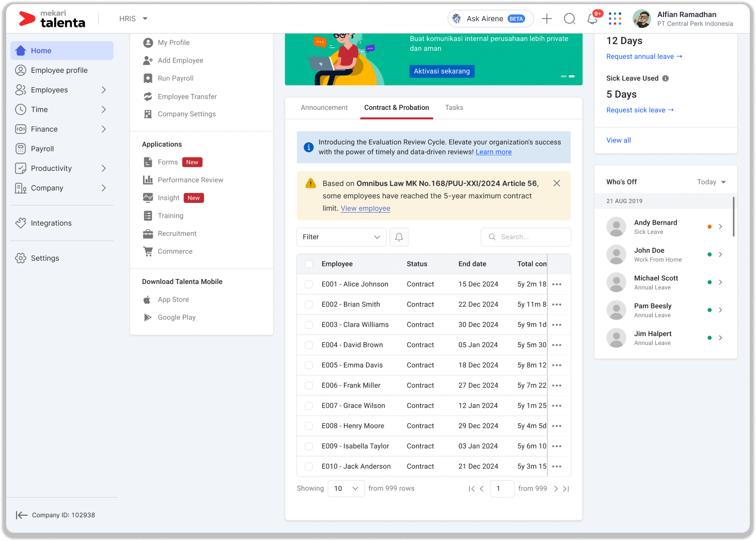Click the plus icon in top bar
This screenshot has width=756, height=541.
pyautogui.click(x=546, y=19)
